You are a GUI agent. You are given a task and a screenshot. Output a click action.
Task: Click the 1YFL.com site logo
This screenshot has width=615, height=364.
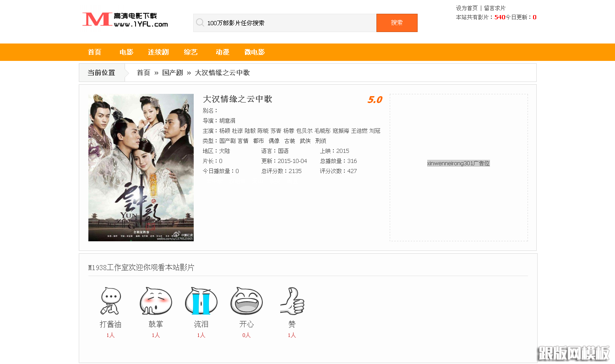[124, 20]
